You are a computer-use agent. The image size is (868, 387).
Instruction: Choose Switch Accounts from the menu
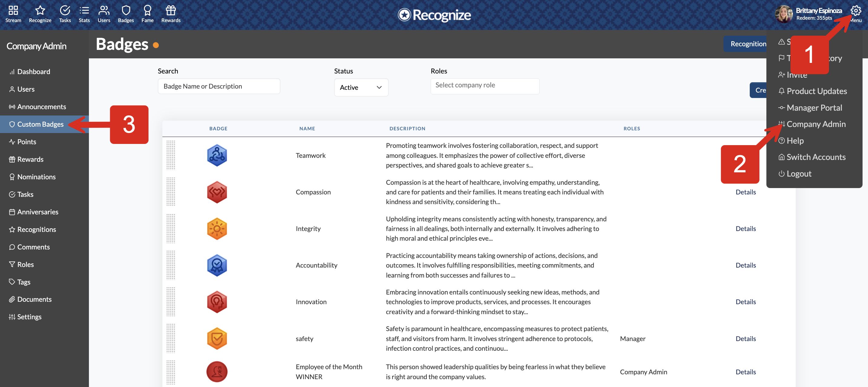(816, 157)
